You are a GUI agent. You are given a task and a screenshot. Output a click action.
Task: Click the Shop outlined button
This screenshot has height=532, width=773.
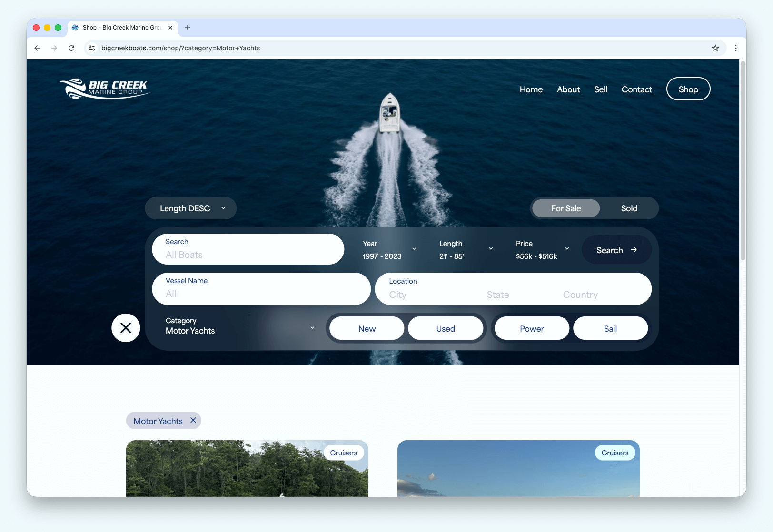click(x=688, y=89)
